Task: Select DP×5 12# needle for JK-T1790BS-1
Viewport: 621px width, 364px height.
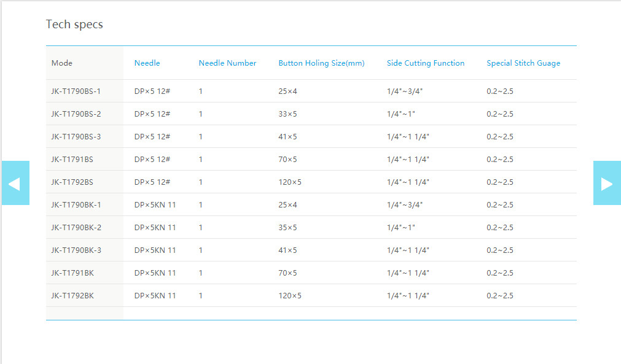Action: [x=152, y=91]
